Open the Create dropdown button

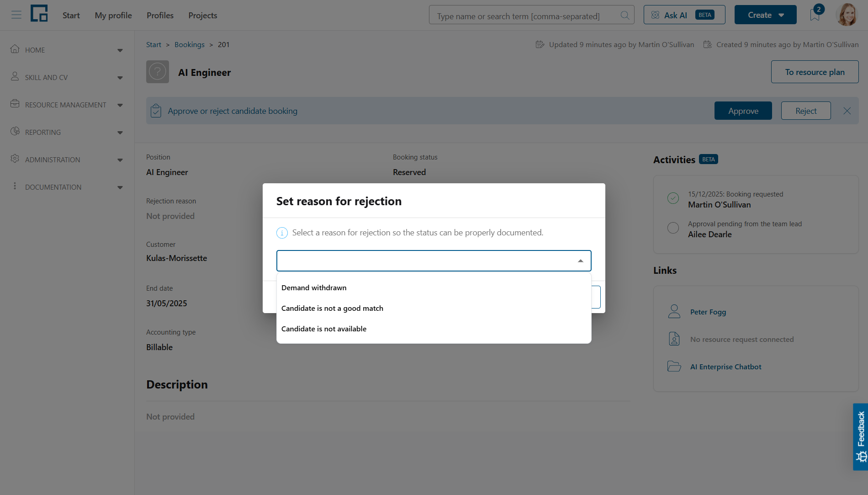pos(765,15)
